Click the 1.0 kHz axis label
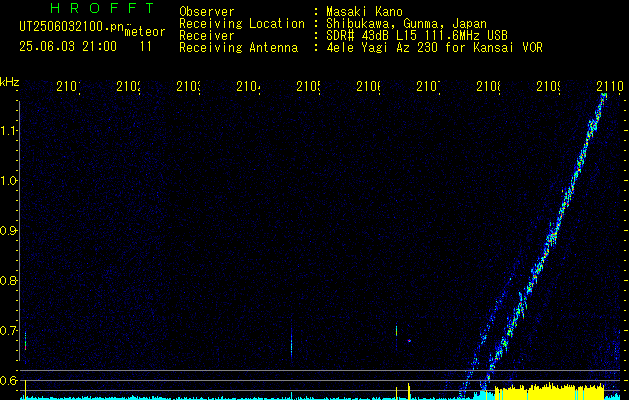Viewport: 629px width, 400px height. coord(8,181)
